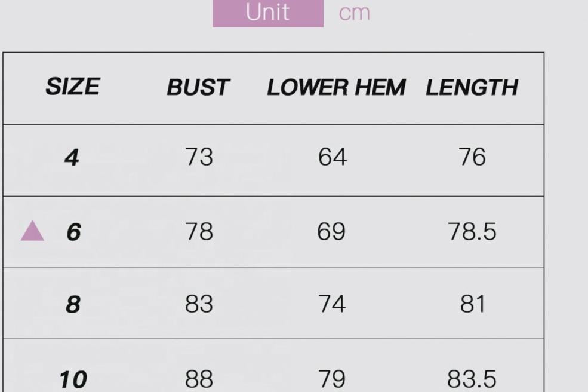The image size is (588, 392).
Task: Click bust value 73 for size 4
Action: tap(199, 157)
